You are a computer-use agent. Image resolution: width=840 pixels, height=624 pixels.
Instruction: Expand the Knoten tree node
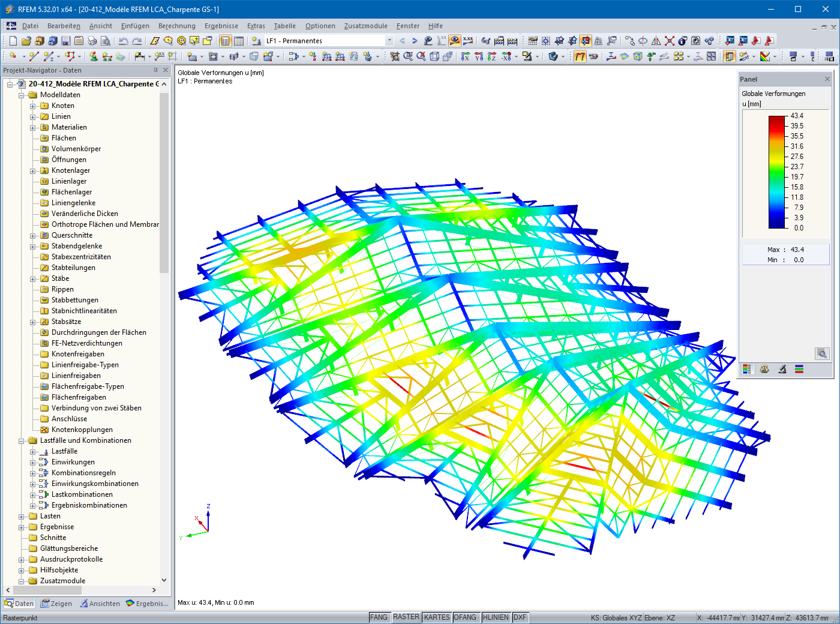click(33, 106)
